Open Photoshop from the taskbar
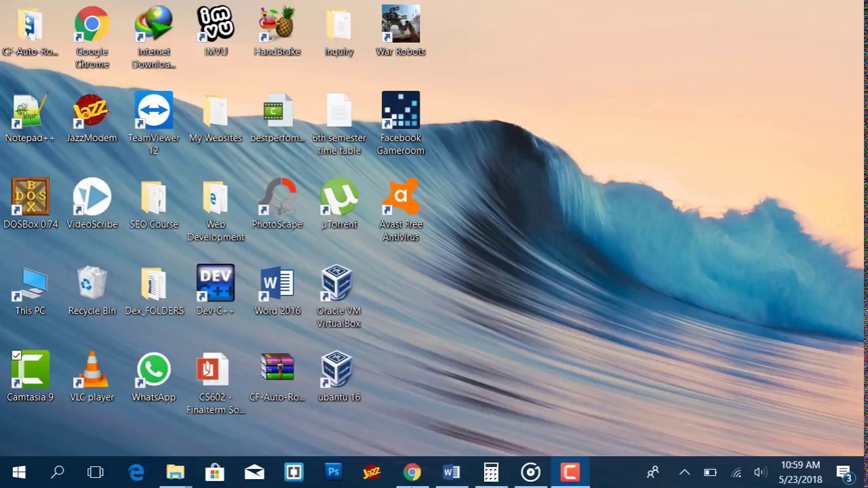868x488 pixels. (x=333, y=472)
